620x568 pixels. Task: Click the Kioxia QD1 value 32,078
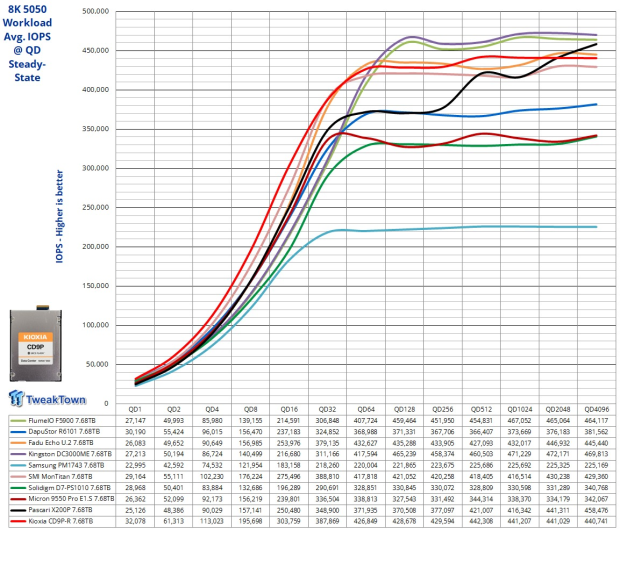coord(135,521)
